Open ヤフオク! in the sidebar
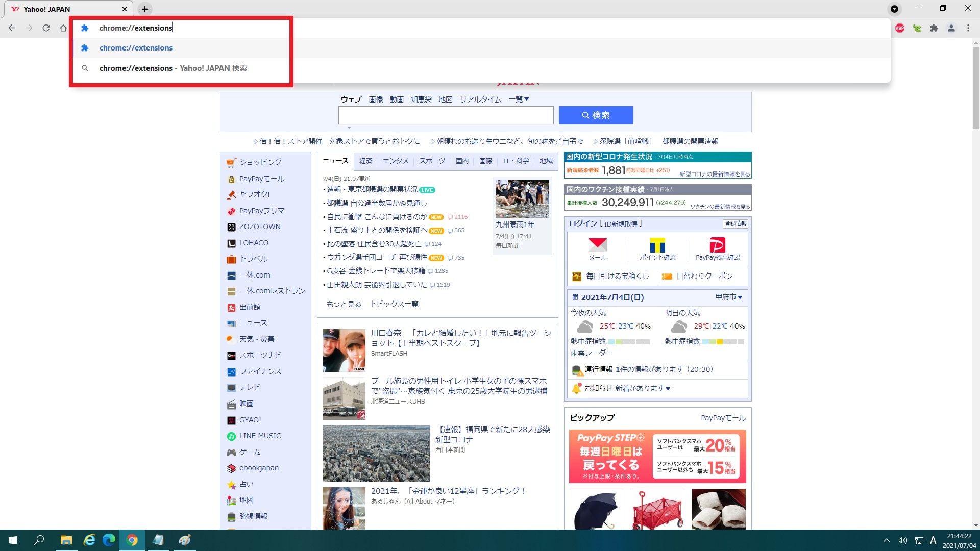The image size is (980, 551). 254,194
